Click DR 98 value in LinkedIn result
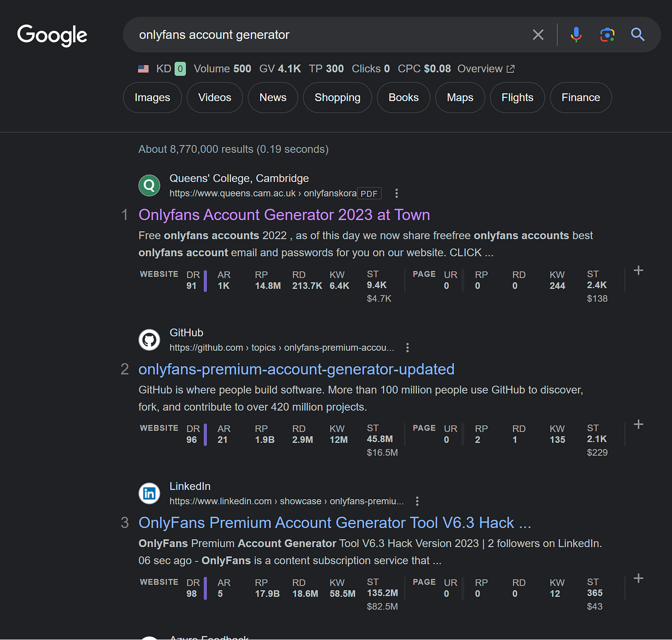 [x=192, y=594]
